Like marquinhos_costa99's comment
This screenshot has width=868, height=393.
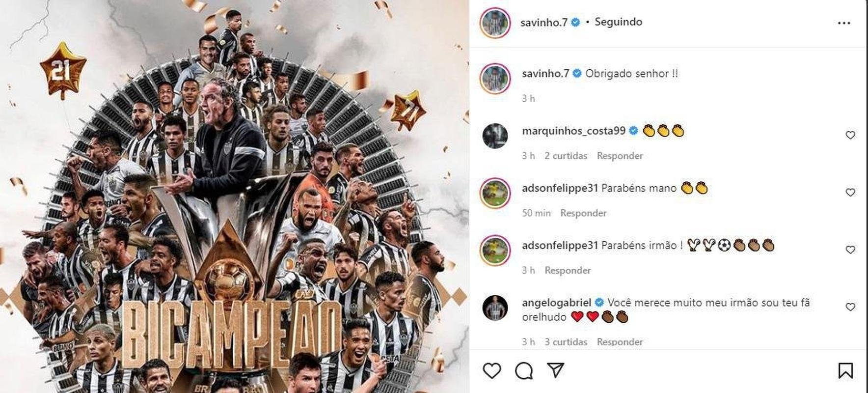[x=850, y=135]
